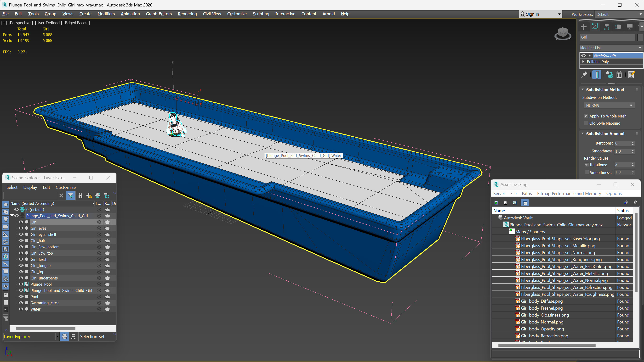Hide the Swimming_circle object eye icon
The height and width of the screenshot is (362, 644).
click(x=21, y=303)
